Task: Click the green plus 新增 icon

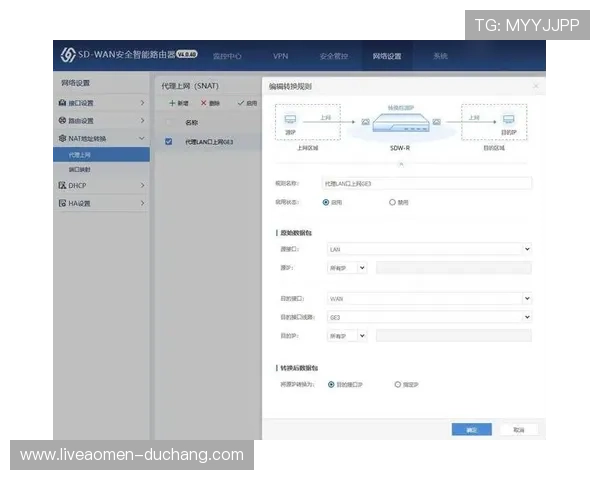Action: tap(172, 103)
